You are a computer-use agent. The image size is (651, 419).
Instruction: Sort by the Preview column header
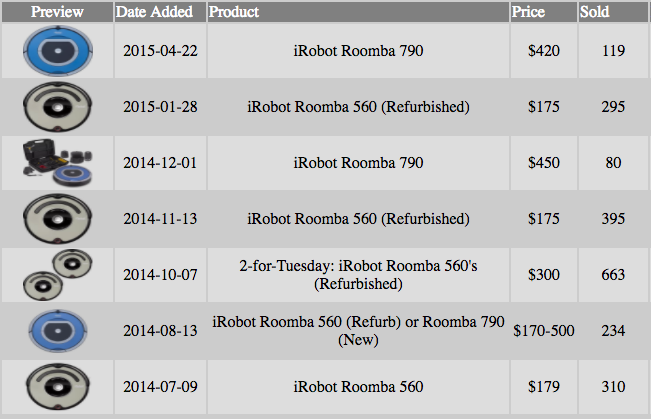tap(57, 12)
